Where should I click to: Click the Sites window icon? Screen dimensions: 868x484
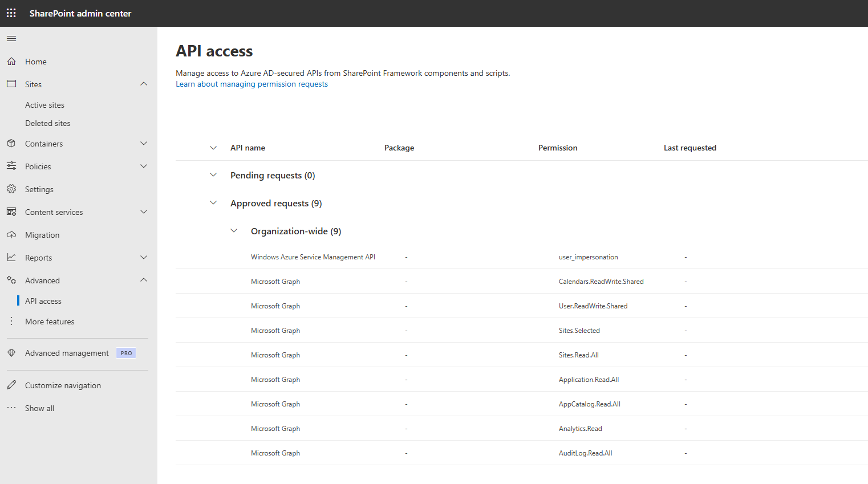(x=11, y=84)
